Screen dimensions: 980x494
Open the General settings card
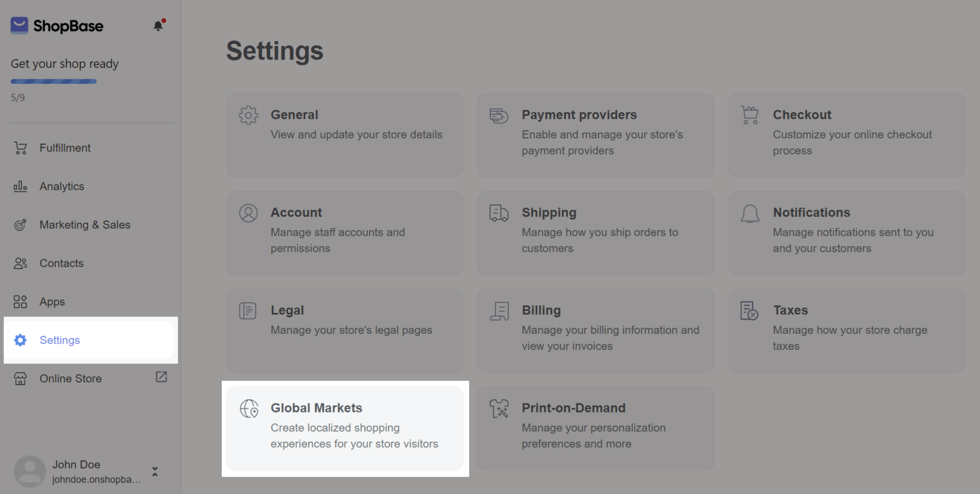344,135
